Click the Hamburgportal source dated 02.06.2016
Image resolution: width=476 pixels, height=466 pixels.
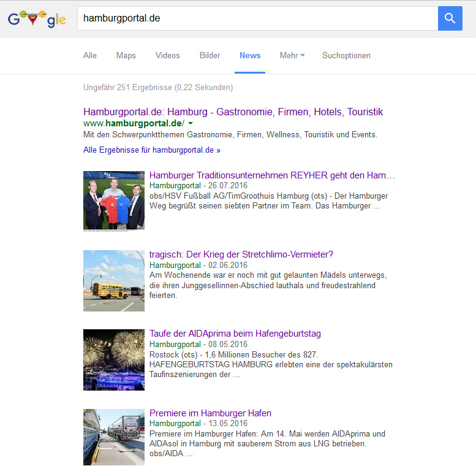[175, 265]
